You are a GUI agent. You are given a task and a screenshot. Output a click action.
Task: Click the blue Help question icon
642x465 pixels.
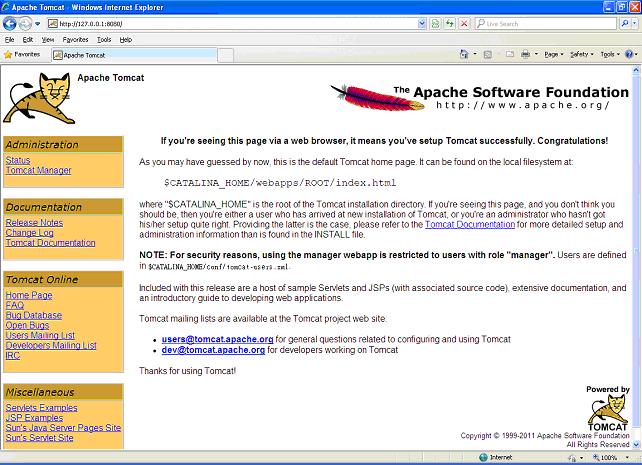click(x=629, y=54)
